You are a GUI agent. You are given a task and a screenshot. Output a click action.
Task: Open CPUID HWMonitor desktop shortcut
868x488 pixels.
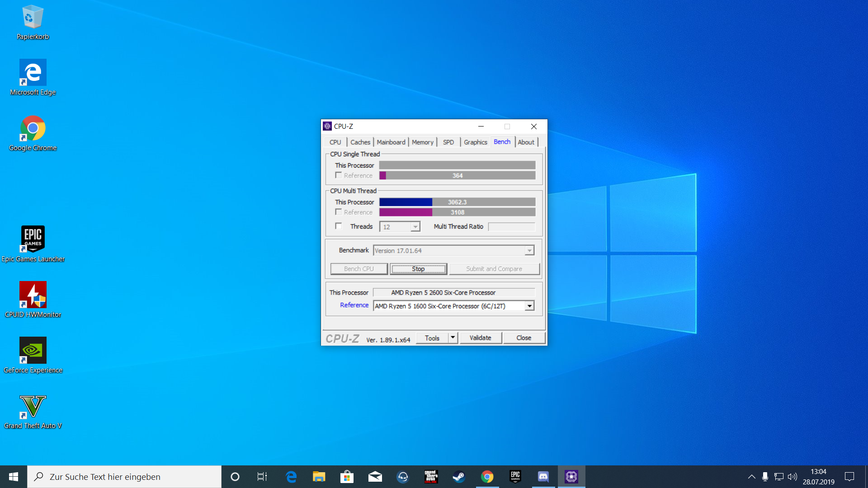[33, 295]
